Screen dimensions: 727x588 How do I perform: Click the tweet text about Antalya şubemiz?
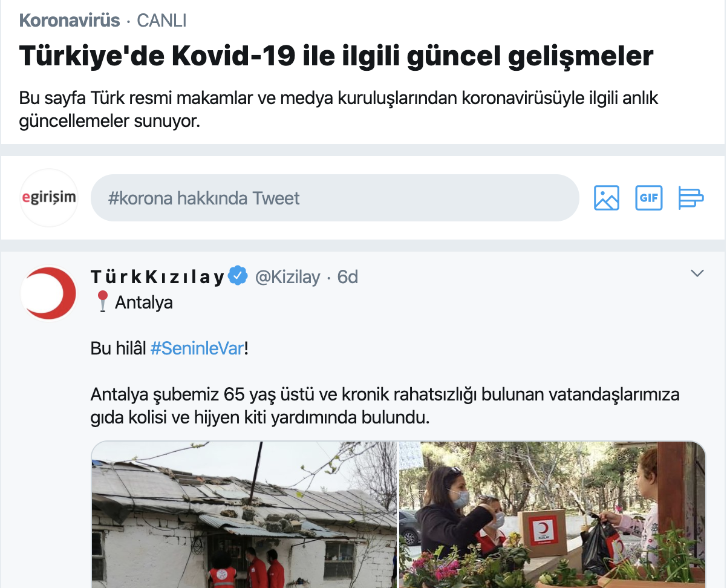(x=385, y=406)
